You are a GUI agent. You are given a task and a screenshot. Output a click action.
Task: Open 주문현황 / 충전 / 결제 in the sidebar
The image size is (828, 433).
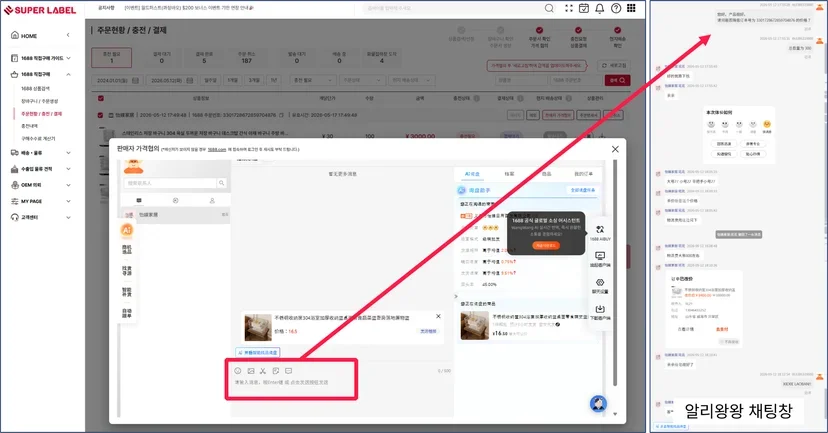[41, 114]
